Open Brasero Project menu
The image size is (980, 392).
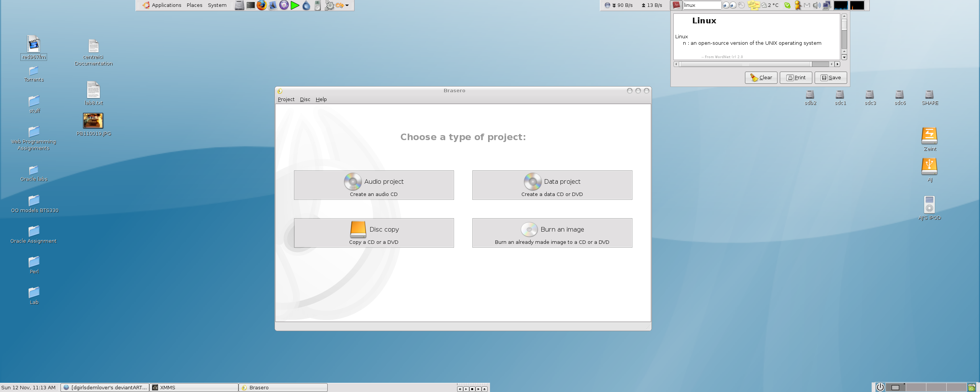click(x=286, y=99)
